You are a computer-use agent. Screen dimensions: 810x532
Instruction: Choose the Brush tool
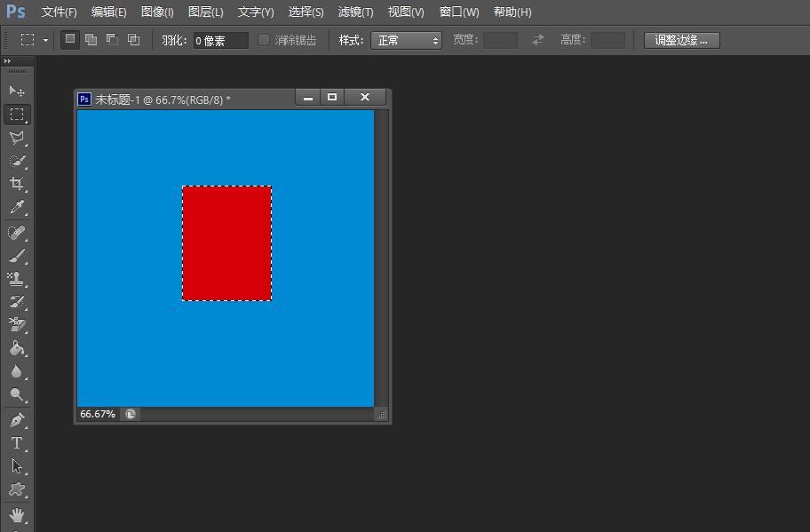(x=18, y=254)
